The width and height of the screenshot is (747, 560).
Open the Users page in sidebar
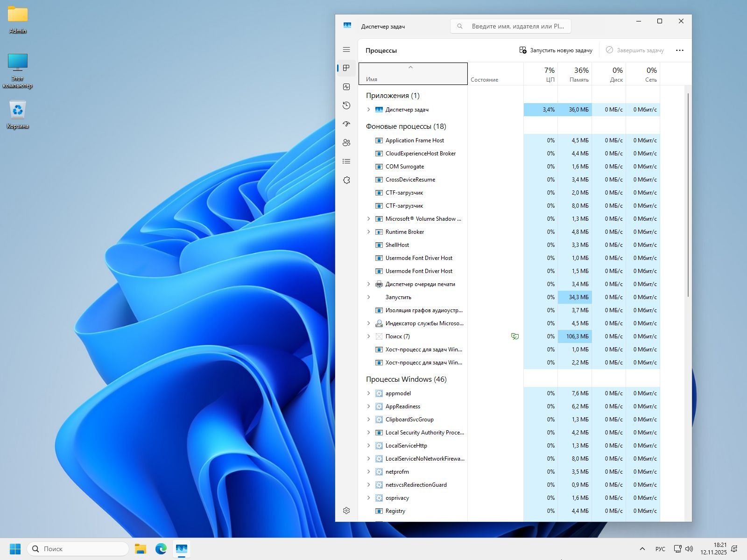(346, 143)
